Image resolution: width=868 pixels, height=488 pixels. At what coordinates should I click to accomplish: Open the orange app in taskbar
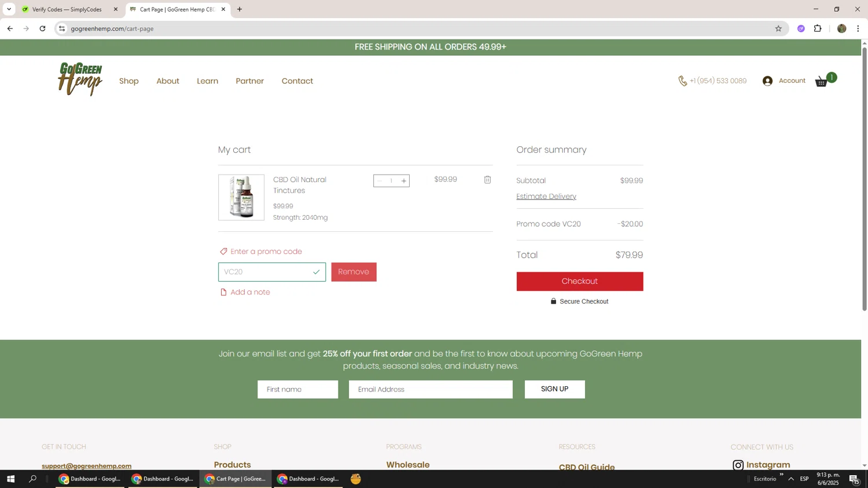point(356,479)
